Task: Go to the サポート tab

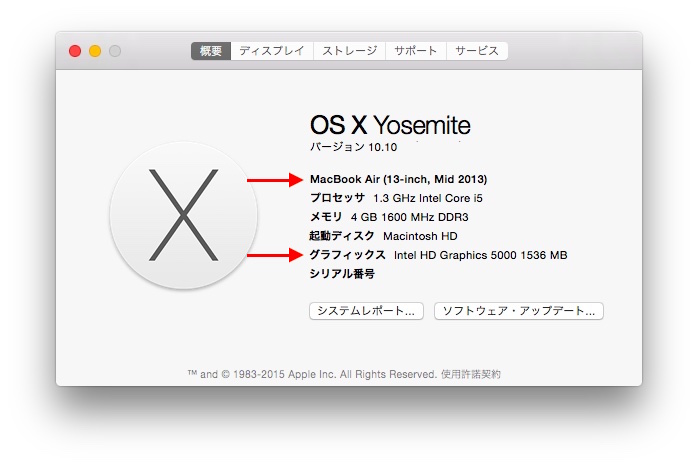Action: pyautogui.click(x=416, y=51)
